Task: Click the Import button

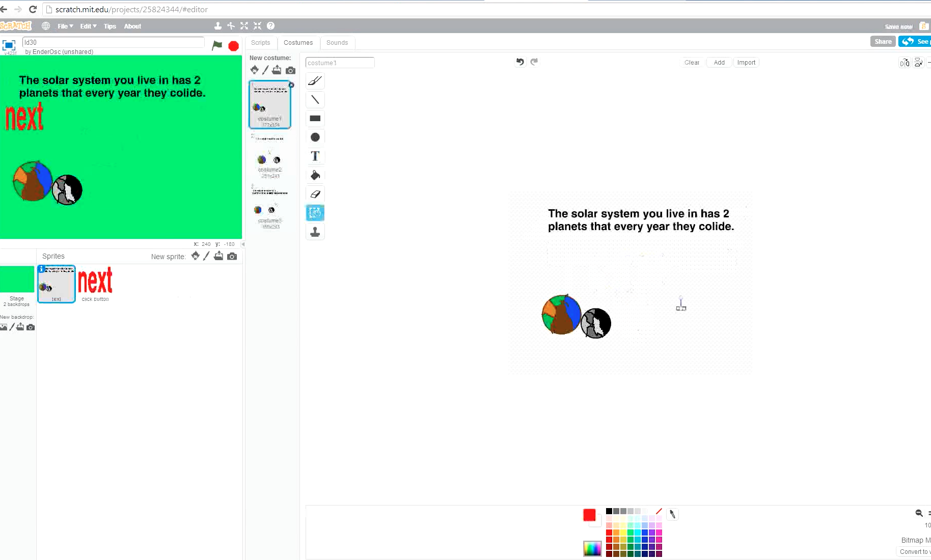Action: point(746,63)
